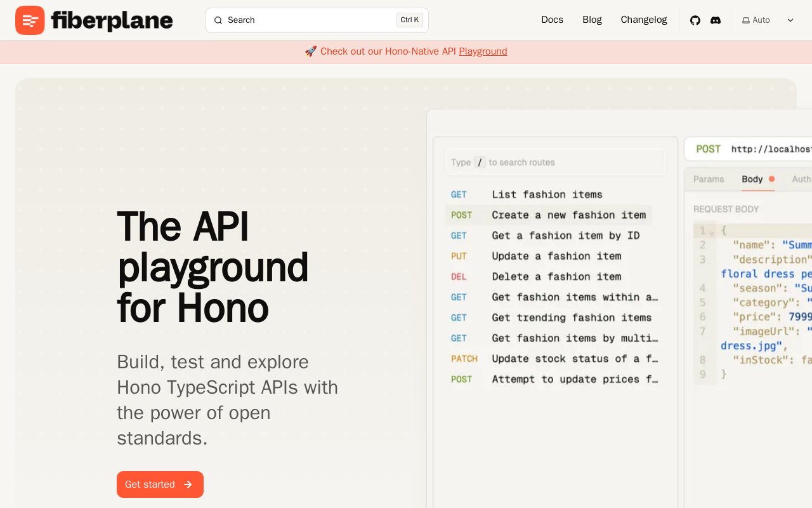Click the PUT method label

pyautogui.click(x=459, y=256)
